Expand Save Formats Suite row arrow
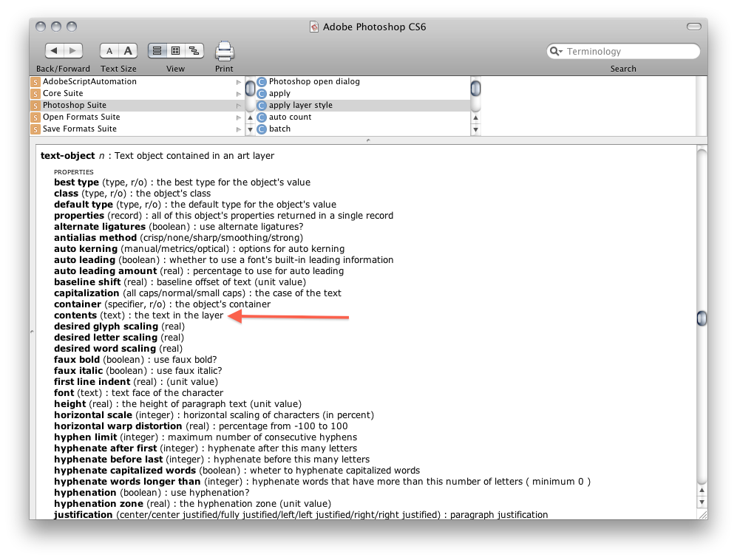Screen dimensions: 737x560 click(x=239, y=129)
